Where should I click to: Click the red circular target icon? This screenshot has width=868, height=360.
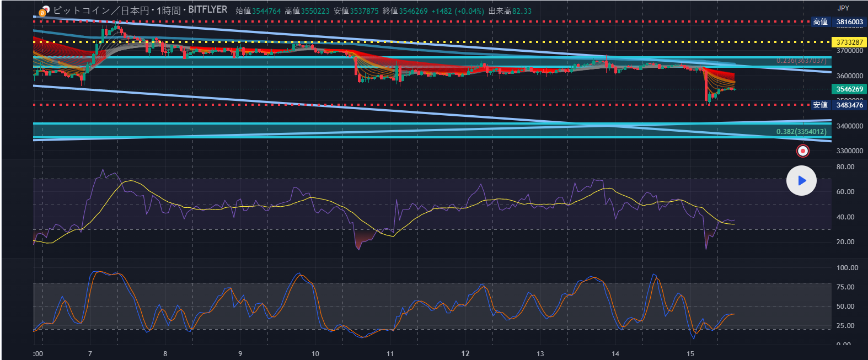pos(803,151)
